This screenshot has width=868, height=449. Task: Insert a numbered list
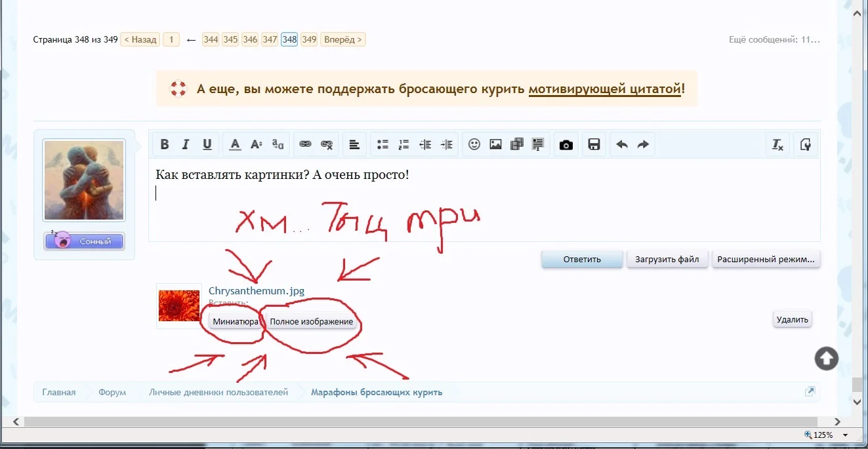[403, 144]
